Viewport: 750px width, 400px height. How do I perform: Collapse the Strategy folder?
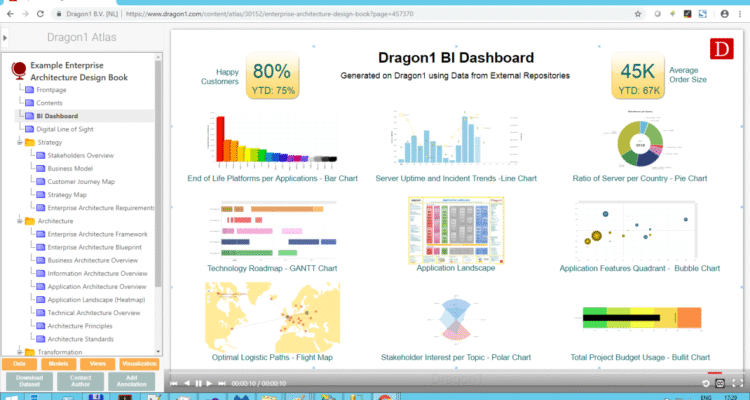tap(20, 142)
